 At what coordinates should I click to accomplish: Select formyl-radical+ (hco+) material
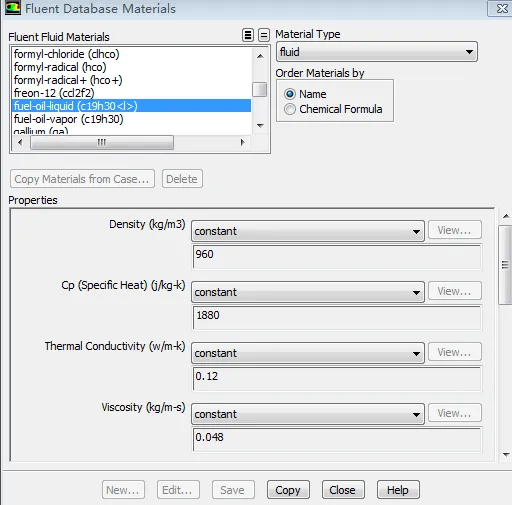pyautogui.click(x=132, y=80)
